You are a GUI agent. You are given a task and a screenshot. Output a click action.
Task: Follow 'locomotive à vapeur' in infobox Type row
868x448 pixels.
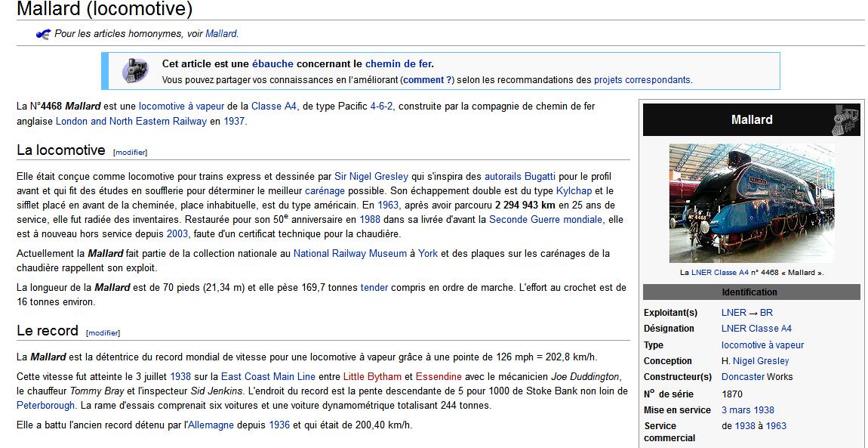click(763, 345)
